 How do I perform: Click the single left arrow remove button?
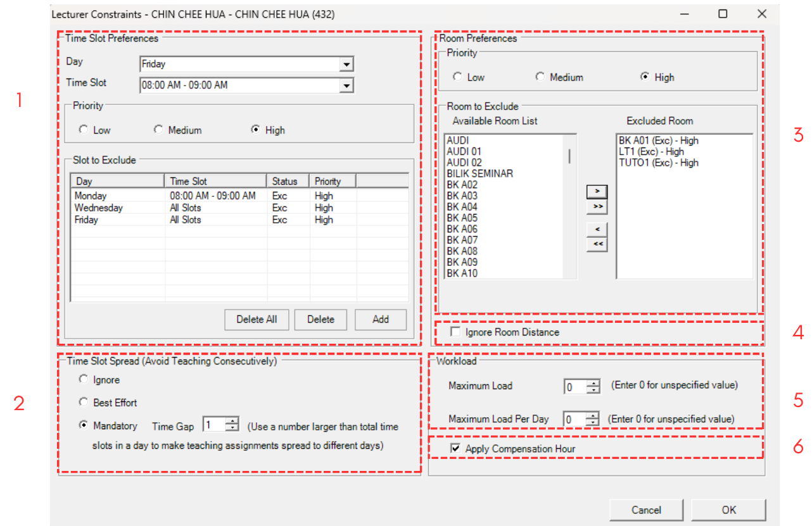click(597, 229)
